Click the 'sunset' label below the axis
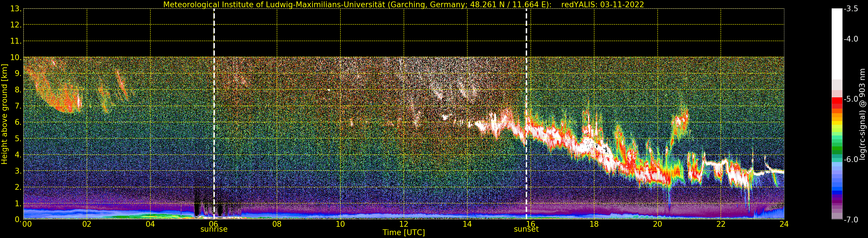 (526, 229)
